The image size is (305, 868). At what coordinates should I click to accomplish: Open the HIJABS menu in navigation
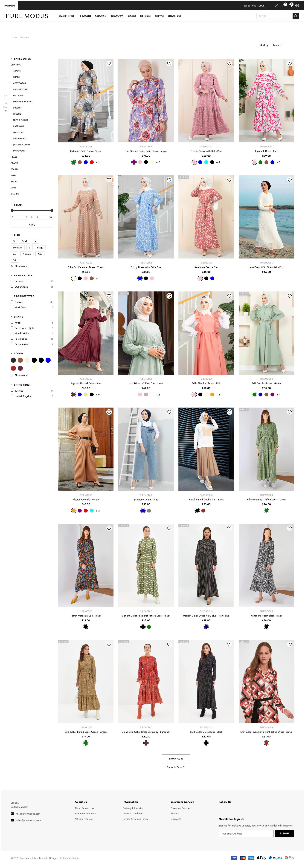click(x=85, y=16)
